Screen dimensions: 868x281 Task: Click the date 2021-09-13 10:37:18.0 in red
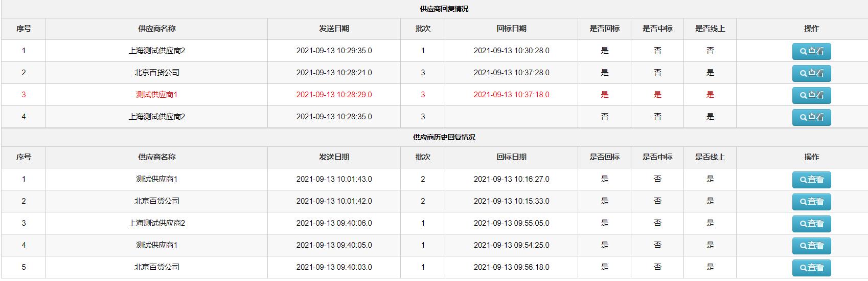(511, 95)
